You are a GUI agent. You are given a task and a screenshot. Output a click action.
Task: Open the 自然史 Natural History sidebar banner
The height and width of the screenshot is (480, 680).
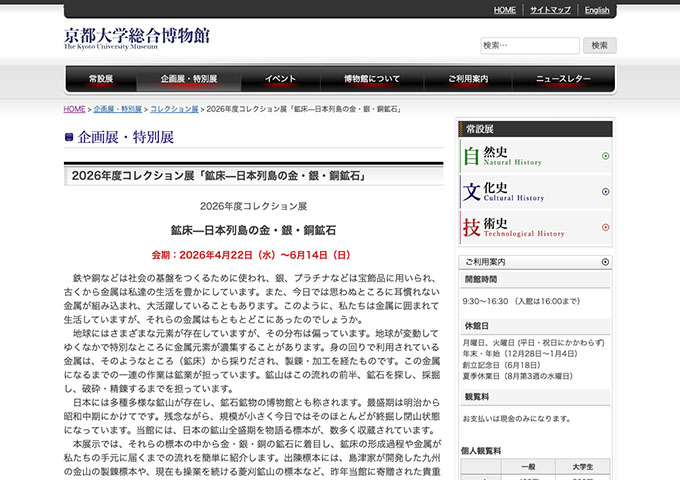536,156
